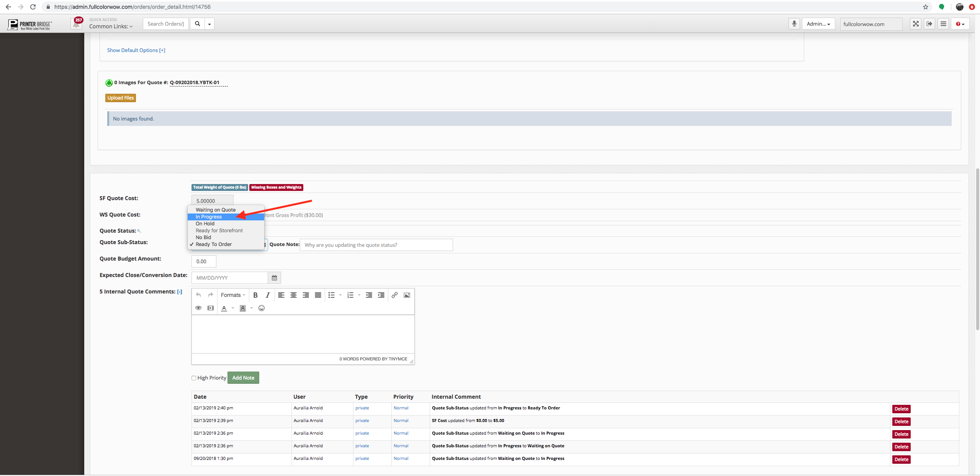
Task: Click the editor preview eye icon
Action: pos(198,308)
